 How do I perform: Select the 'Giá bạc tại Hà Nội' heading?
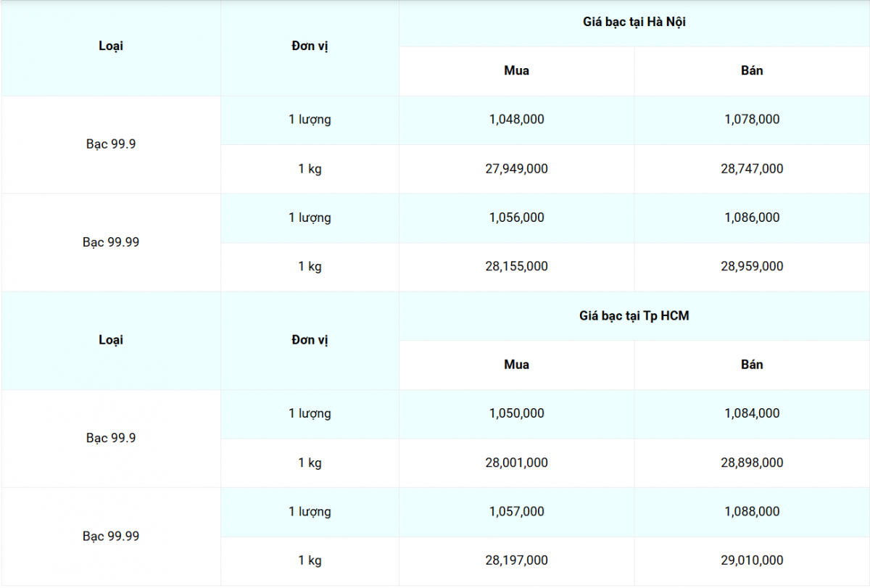(x=634, y=22)
